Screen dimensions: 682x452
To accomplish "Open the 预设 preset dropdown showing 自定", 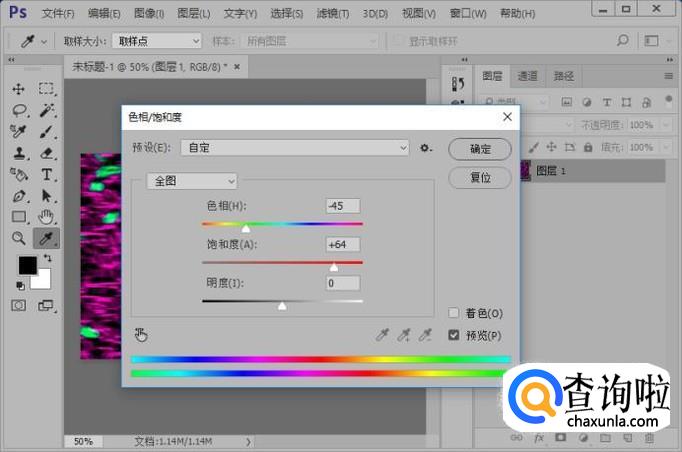I will tap(297, 148).
